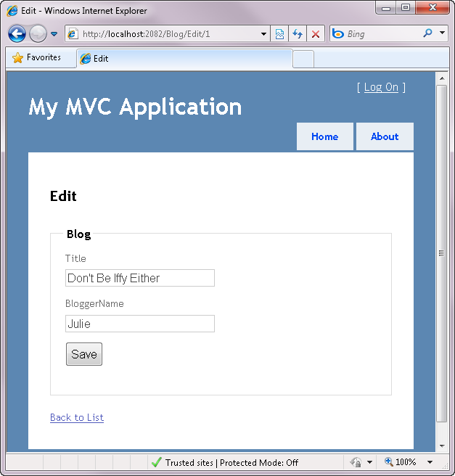455x476 pixels.
Task: Follow the Back to List link
Action: coord(77,417)
